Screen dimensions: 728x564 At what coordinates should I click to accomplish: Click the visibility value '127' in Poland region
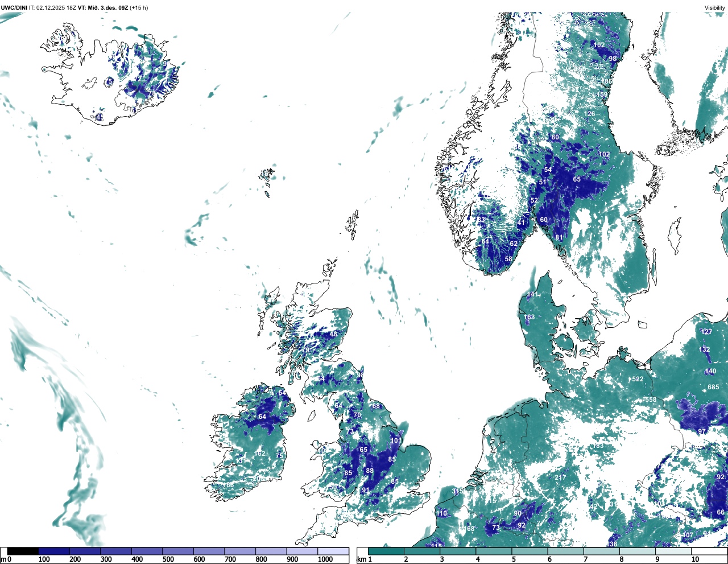pos(706,332)
